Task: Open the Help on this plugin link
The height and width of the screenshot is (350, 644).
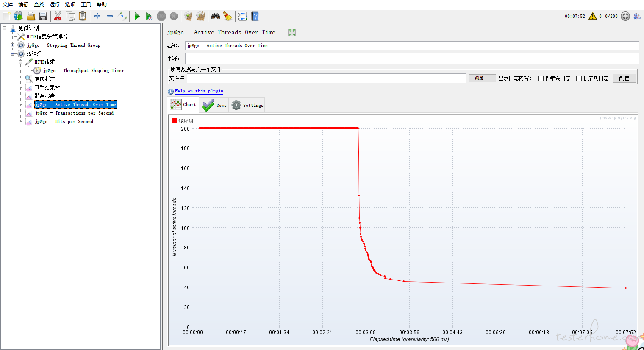Action: click(199, 91)
